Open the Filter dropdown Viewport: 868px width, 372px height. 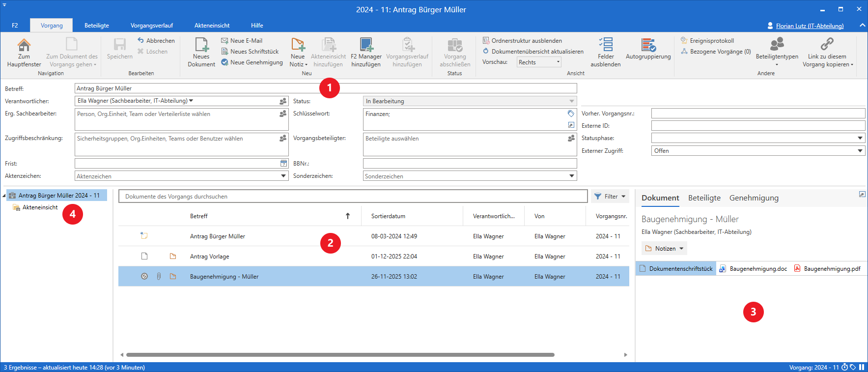tap(610, 197)
